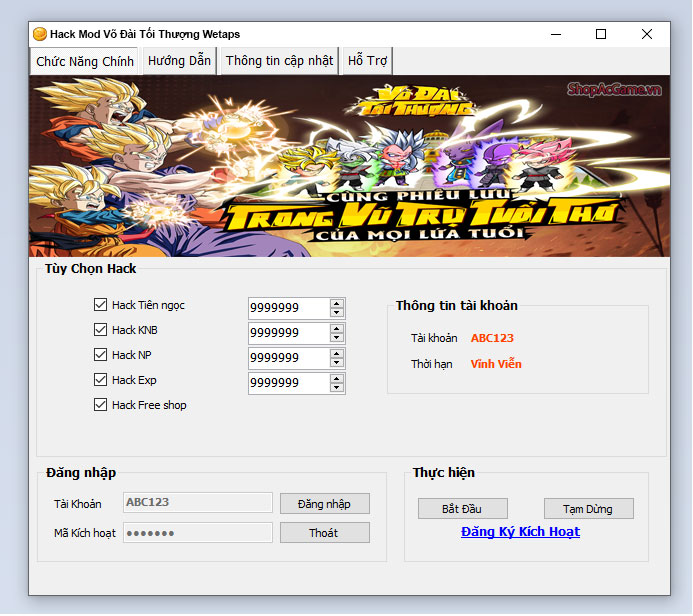Focus the Tài Khoản input field
This screenshot has width=693, height=616.
198,503
